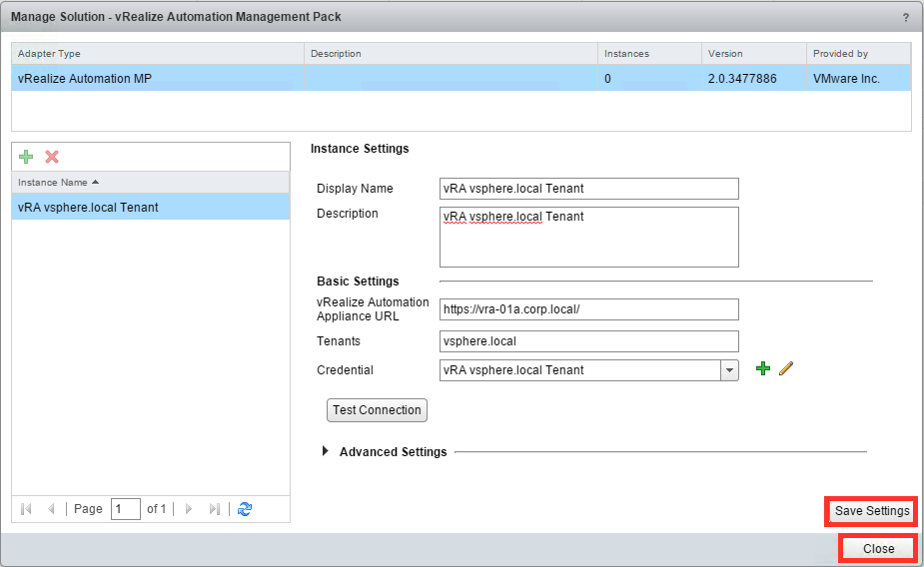Viewport: 924px width, 567px height.
Task: Go to next page of instances
Action: click(x=189, y=509)
